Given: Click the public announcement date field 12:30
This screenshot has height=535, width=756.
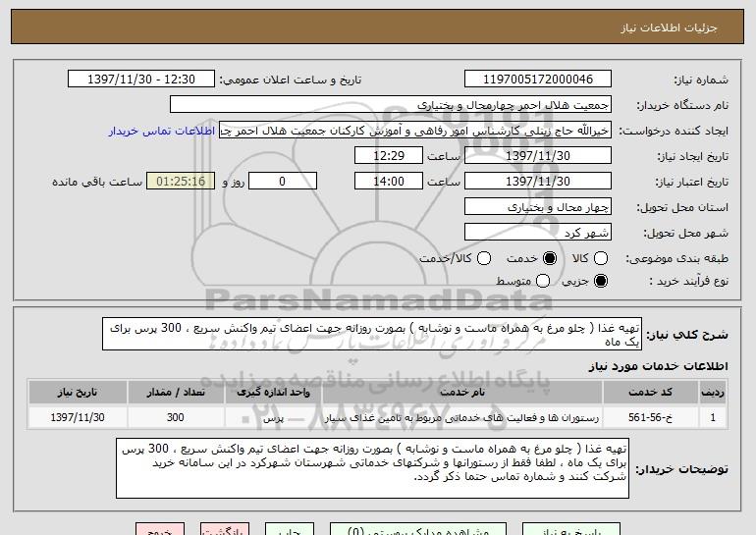Looking at the screenshot, I should pyautogui.click(x=141, y=80).
